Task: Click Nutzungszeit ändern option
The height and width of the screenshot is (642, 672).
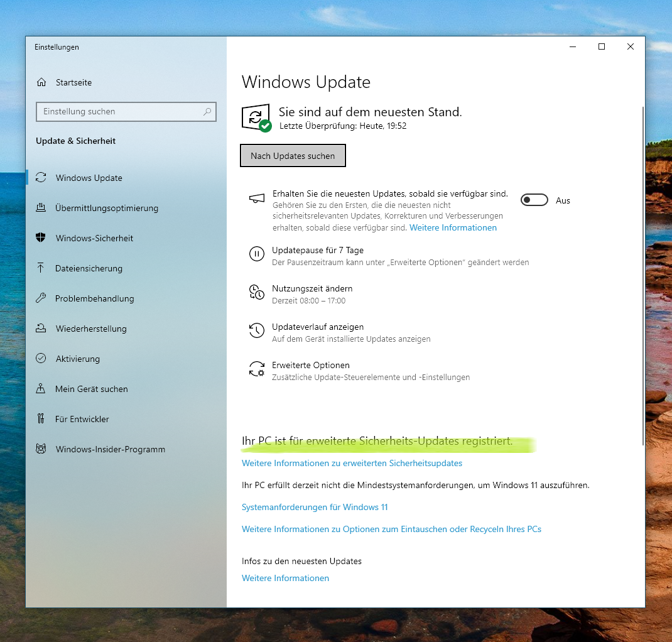Action: (x=301, y=295)
